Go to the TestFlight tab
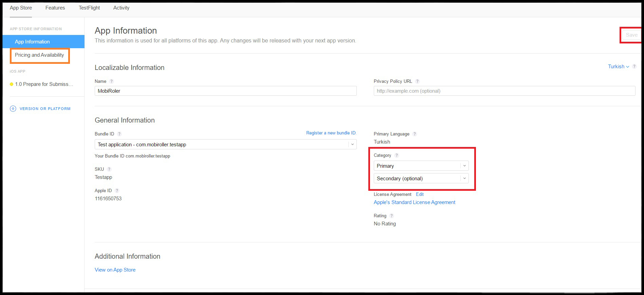644x295 pixels. (89, 8)
